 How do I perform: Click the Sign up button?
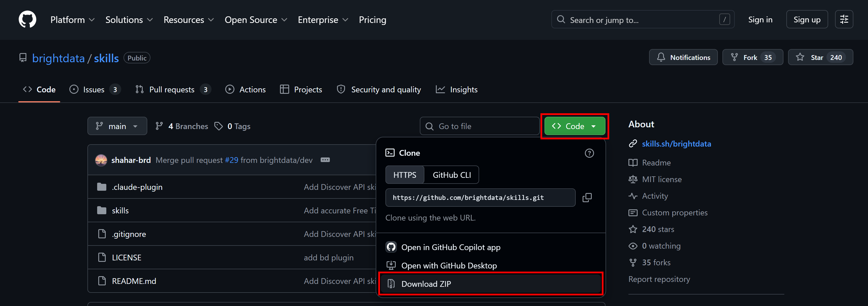point(807,20)
